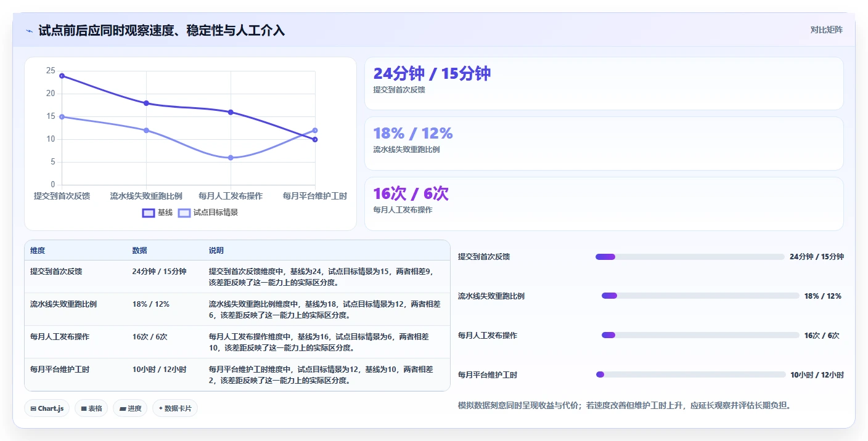Click the 24分钟 / 15分钟 data cell in the table
Image resolution: width=868 pixels, height=441 pixels.
(159, 271)
